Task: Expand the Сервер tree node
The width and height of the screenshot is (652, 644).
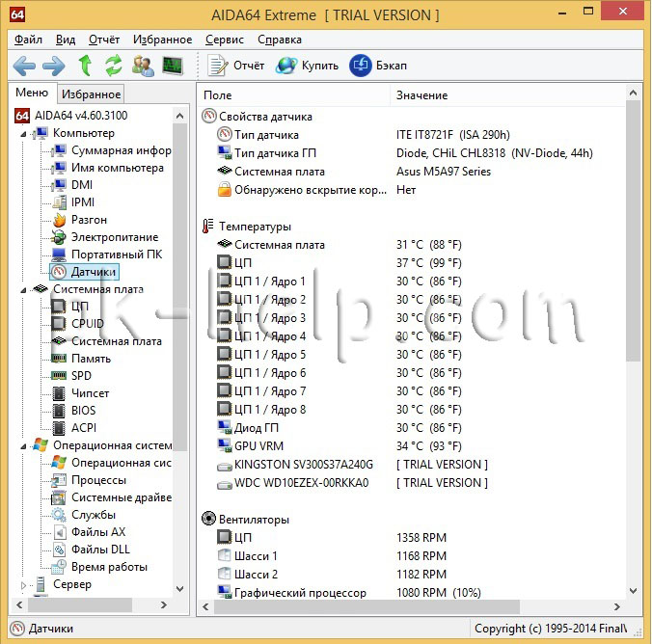Action: tap(23, 585)
